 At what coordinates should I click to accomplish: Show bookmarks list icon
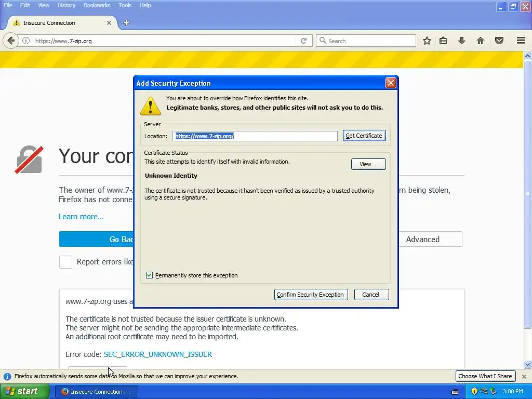tap(443, 41)
